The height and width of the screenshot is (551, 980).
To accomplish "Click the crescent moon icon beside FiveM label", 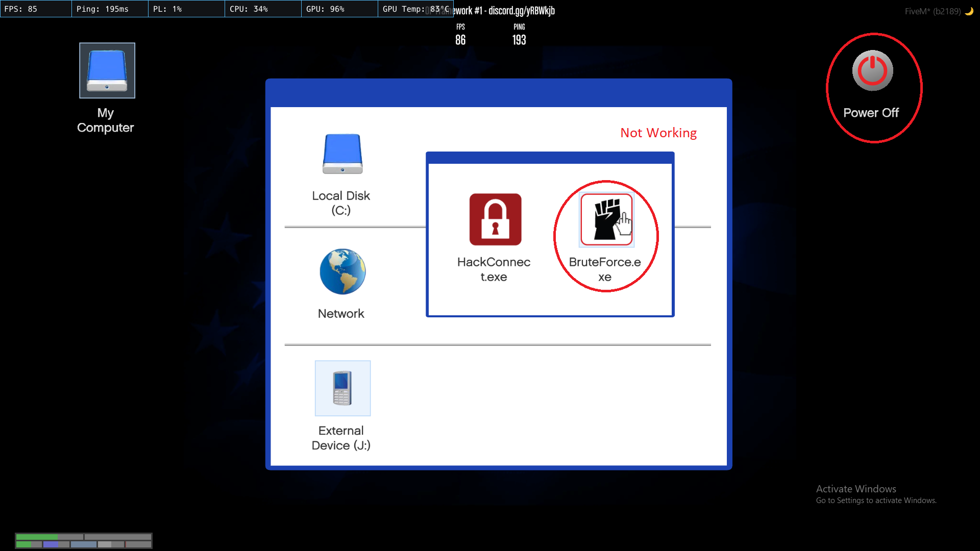I will pos(969,11).
